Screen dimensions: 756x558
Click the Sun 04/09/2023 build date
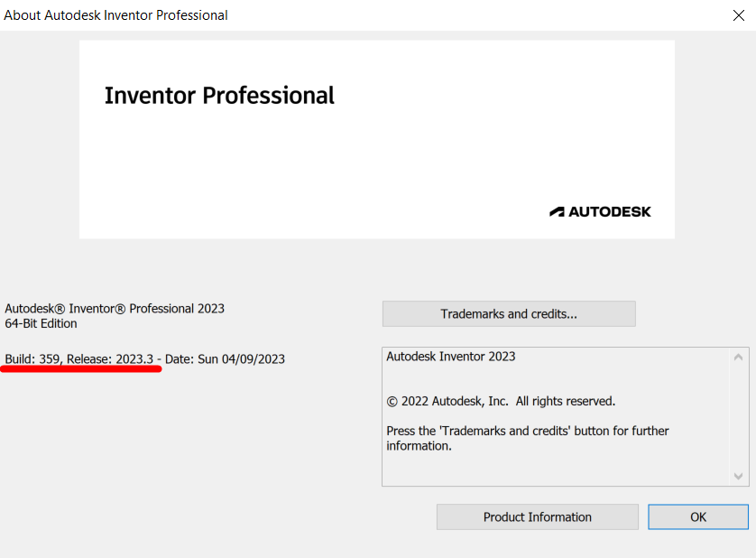tap(241, 359)
